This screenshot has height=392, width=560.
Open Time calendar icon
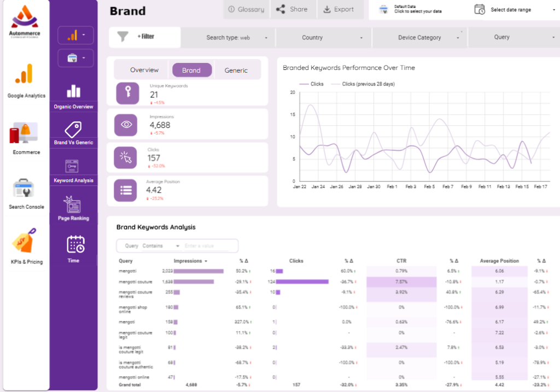[75, 244]
